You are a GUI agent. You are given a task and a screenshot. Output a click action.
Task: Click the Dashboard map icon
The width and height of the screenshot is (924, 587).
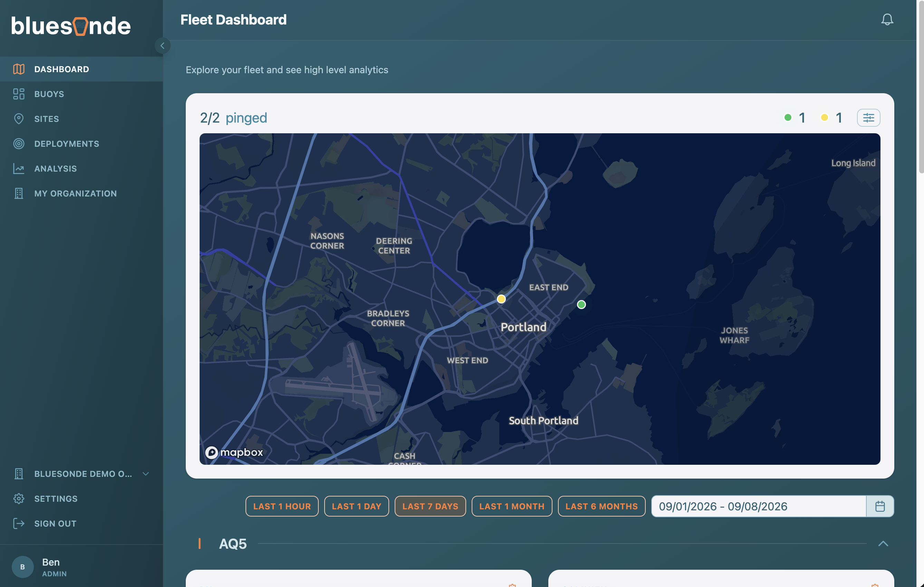click(19, 69)
